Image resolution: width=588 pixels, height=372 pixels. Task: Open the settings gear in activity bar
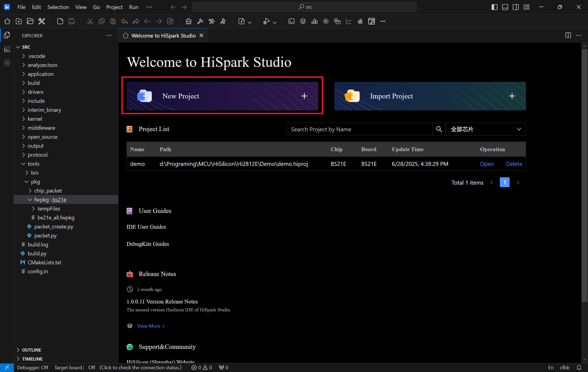point(7,63)
